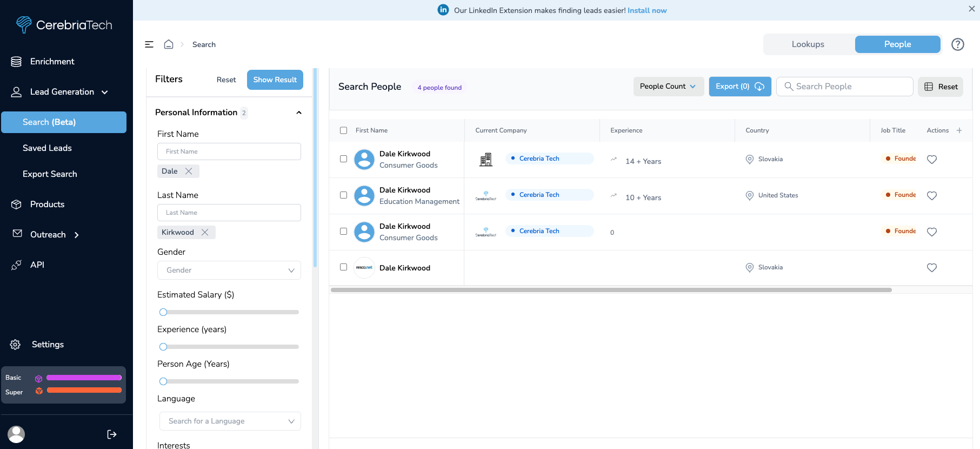
Task: Click the resco.net company logo
Action: [x=364, y=267]
